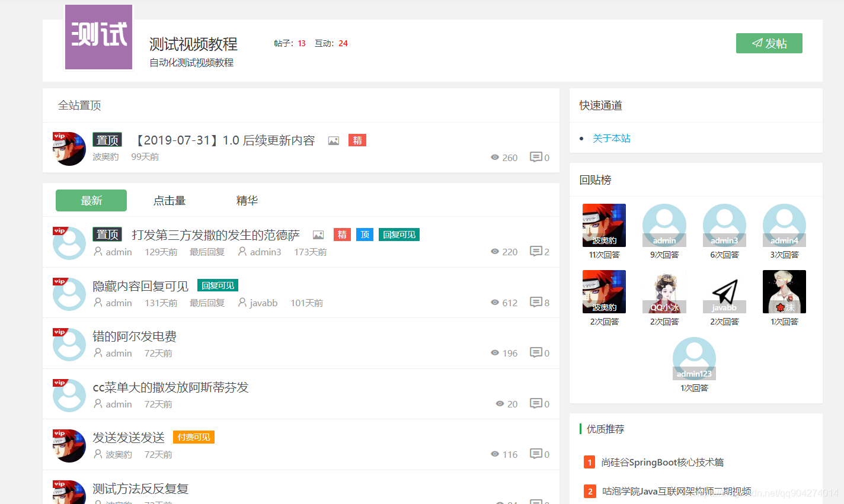Screen dimensions: 844x504
Task: Open admin author link on 错的阿尔发电费 post
Action: click(119, 353)
